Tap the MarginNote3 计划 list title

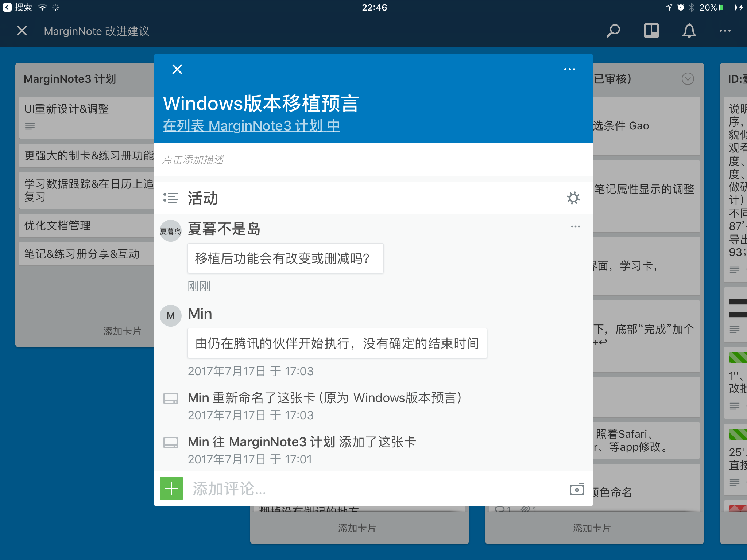pos(70,79)
